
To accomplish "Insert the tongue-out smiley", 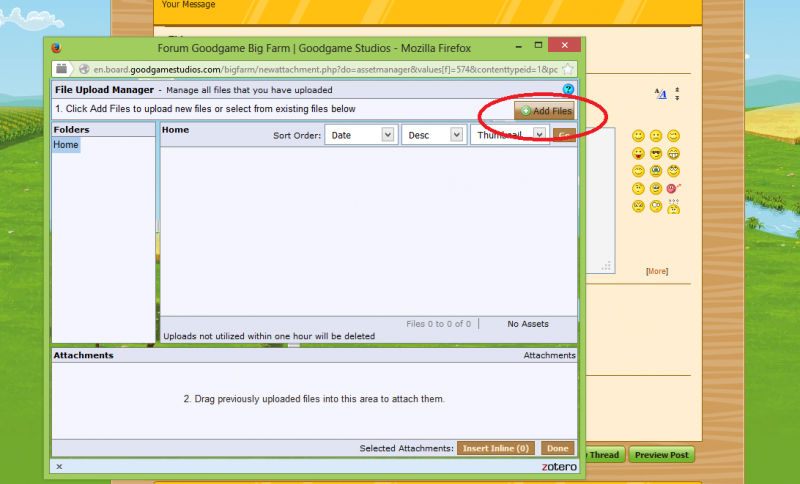I will (638, 153).
